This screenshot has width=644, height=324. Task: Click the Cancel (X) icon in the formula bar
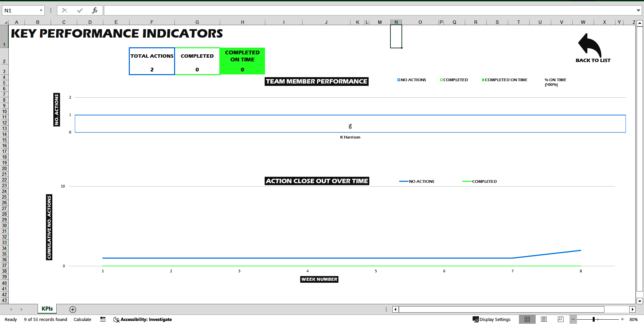[x=64, y=10]
